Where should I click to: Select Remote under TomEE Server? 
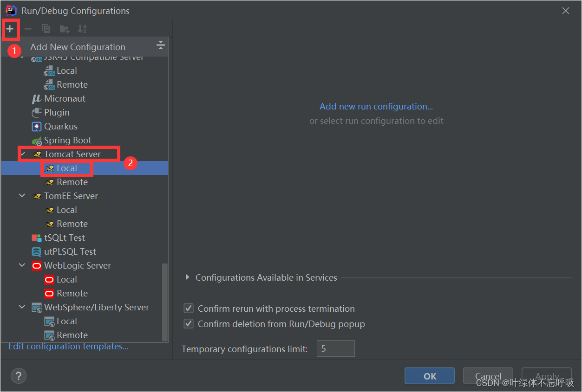(x=72, y=224)
